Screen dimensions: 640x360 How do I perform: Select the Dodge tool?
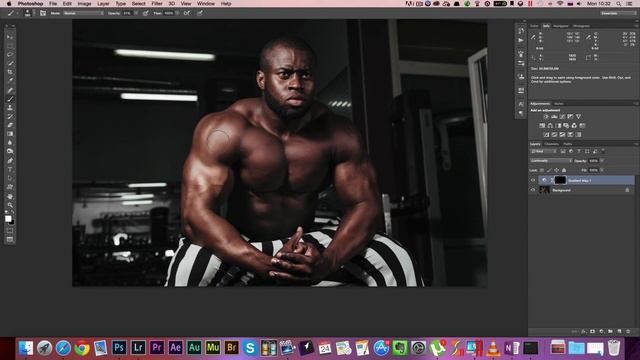click(x=10, y=151)
